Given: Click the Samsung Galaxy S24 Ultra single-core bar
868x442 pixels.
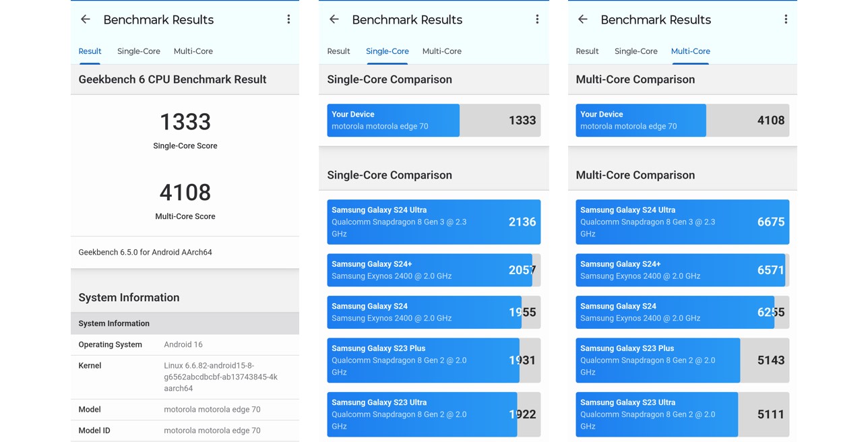Looking at the screenshot, I should click(433, 222).
